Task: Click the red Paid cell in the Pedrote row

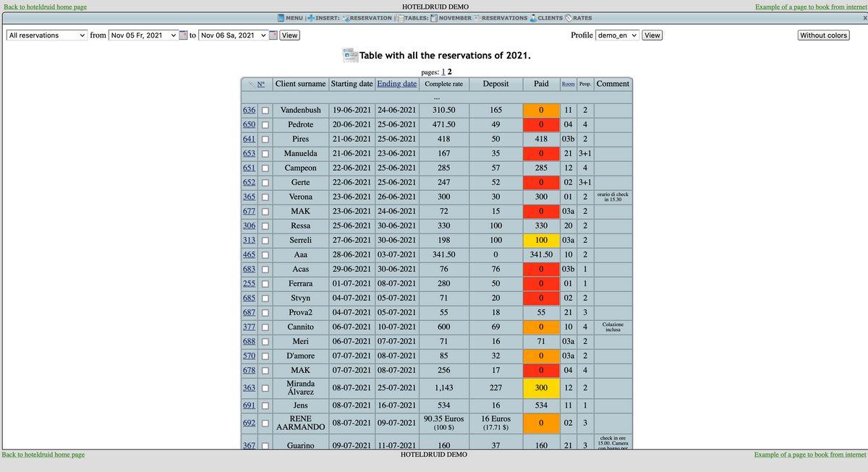Action: pyautogui.click(x=541, y=124)
